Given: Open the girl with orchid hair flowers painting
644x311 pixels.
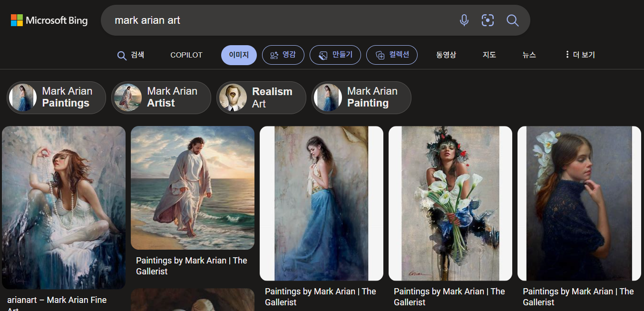Looking at the screenshot, I should 579,204.
